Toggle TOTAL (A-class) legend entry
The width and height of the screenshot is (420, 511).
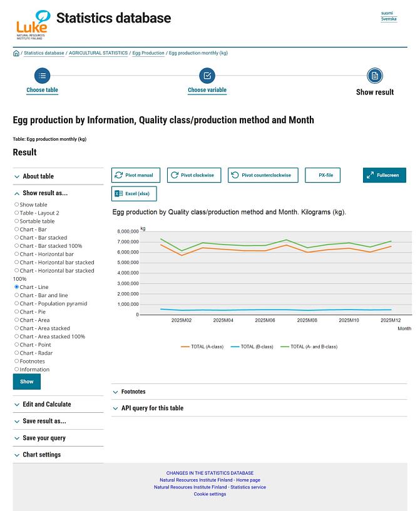pyautogui.click(x=202, y=347)
